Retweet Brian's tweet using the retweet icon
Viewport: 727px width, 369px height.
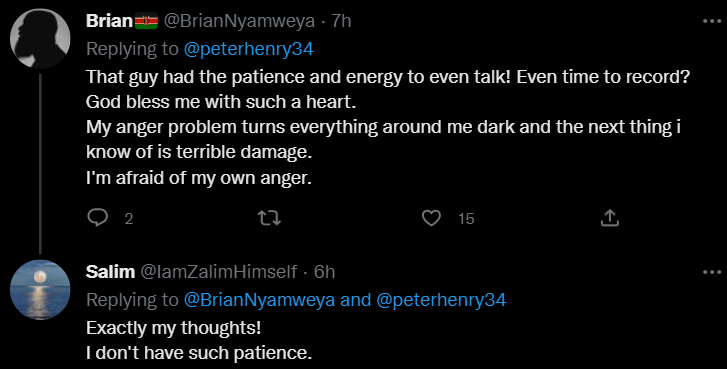269,218
